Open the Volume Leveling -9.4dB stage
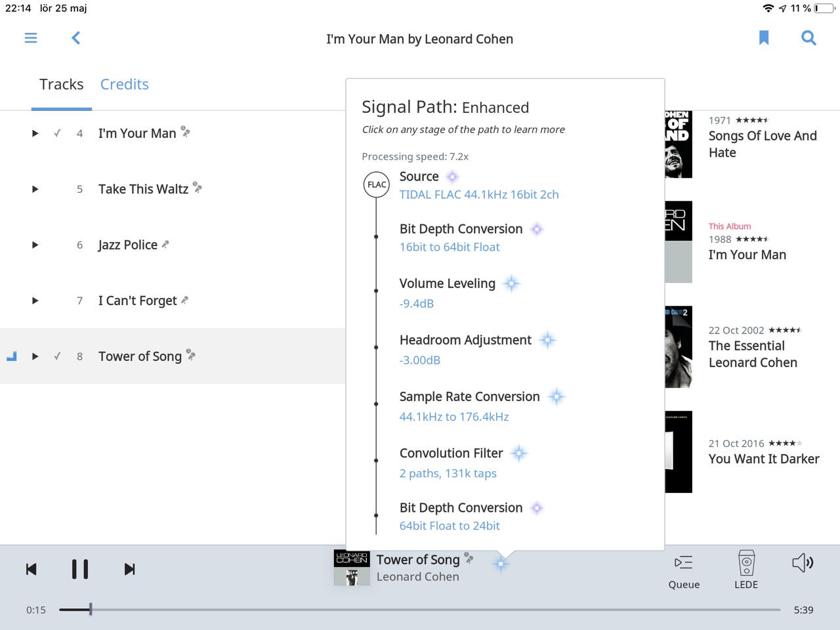 448,292
